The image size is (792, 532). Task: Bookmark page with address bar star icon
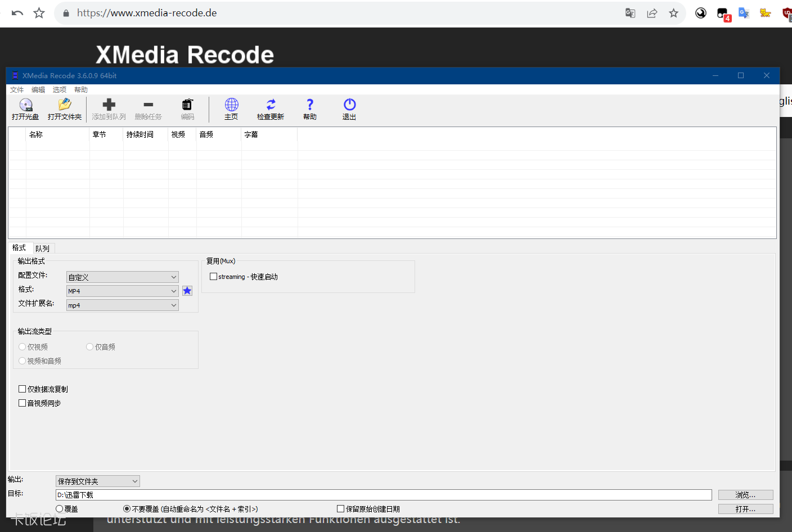(x=673, y=13)
